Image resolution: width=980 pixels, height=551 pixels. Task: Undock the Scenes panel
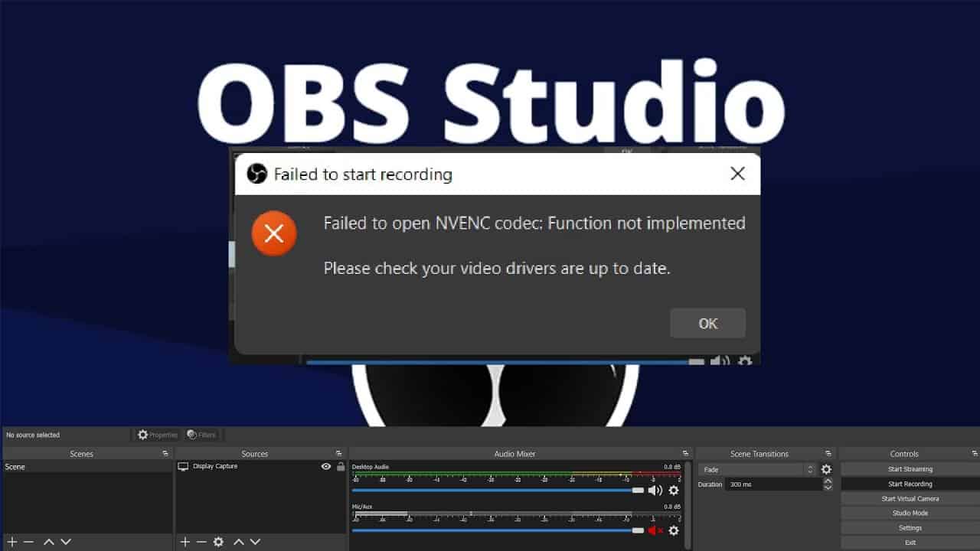(165, 454)
